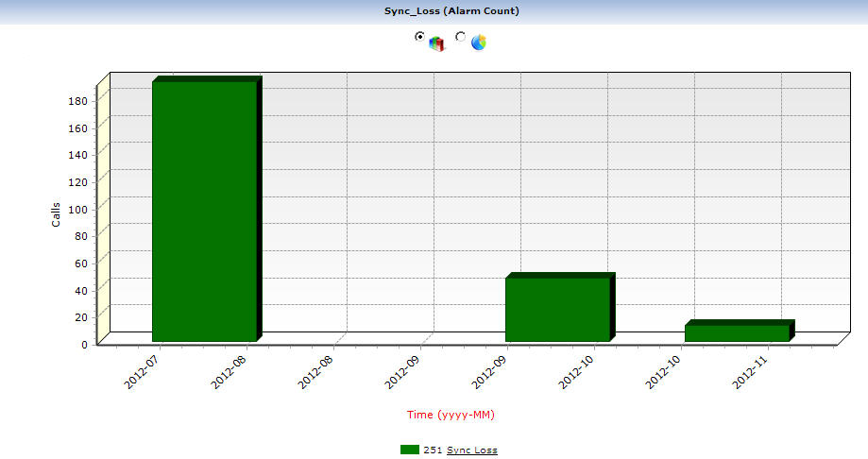The width and height of the screenshot is (868, 459).
Task: Open the Sync Loss legend link
Action: pos(471,450)
